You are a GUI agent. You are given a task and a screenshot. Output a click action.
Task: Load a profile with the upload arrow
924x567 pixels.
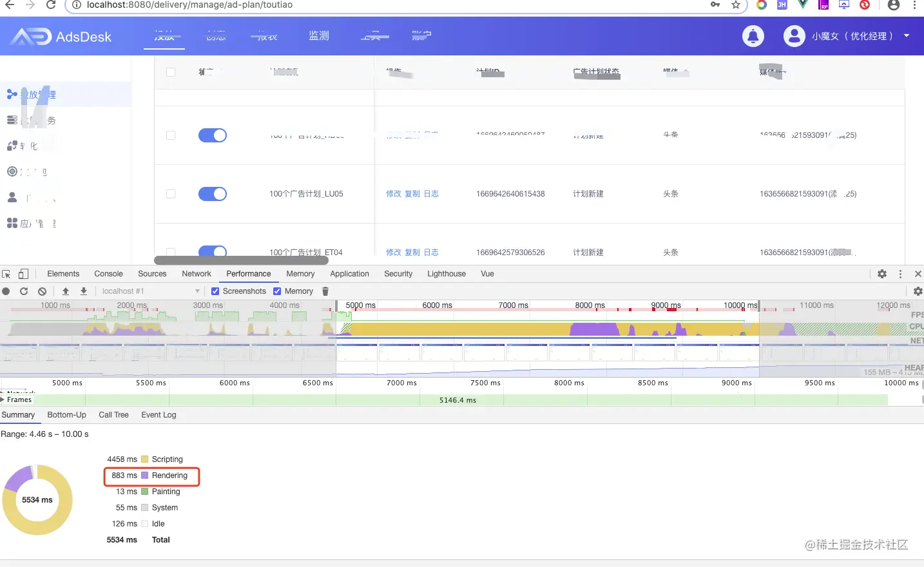[x=66, y=291]
